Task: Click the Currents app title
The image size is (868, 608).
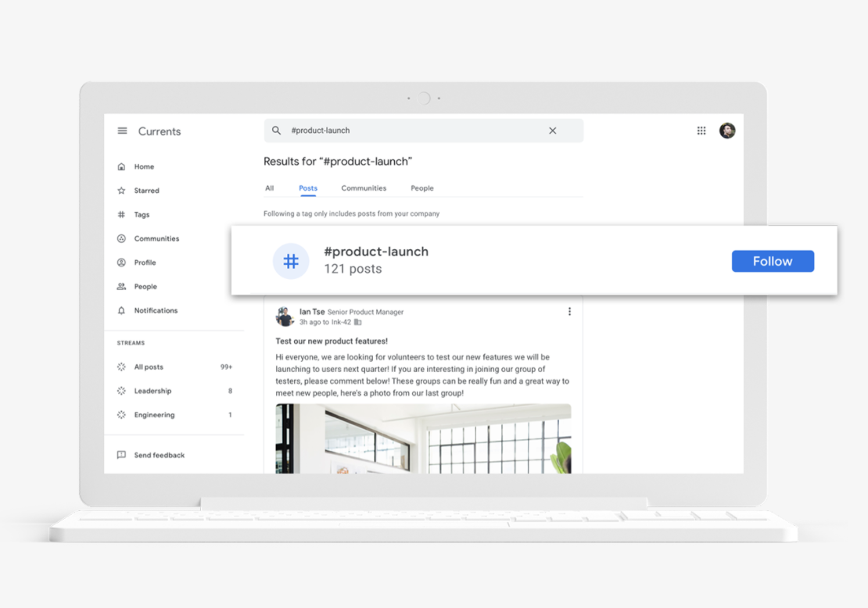Action: click(x=160, y=131)
